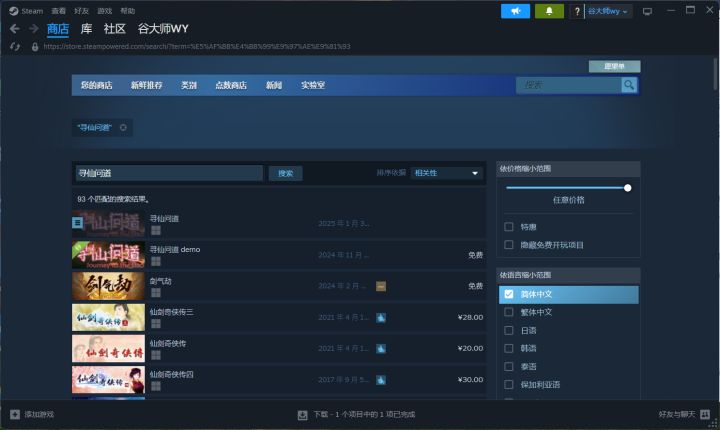Tick the 特惠 specials checkbox

(509, 226)
